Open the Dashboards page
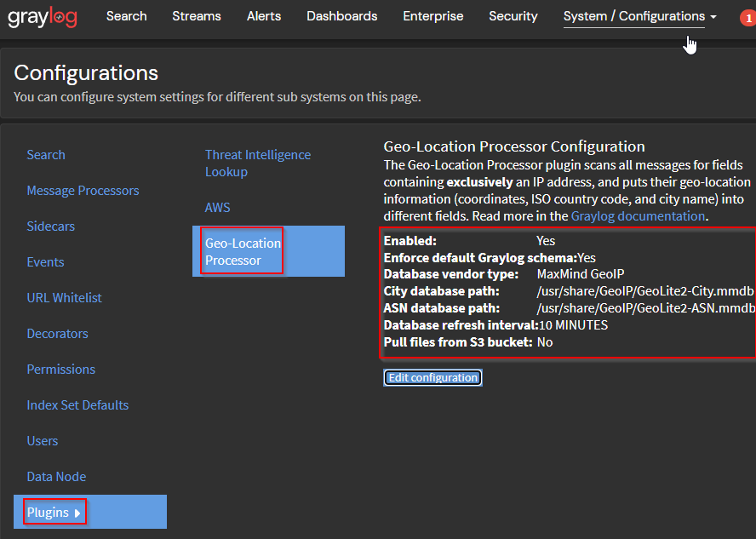This screenshot has width=756, height=539. pos(341,16)
